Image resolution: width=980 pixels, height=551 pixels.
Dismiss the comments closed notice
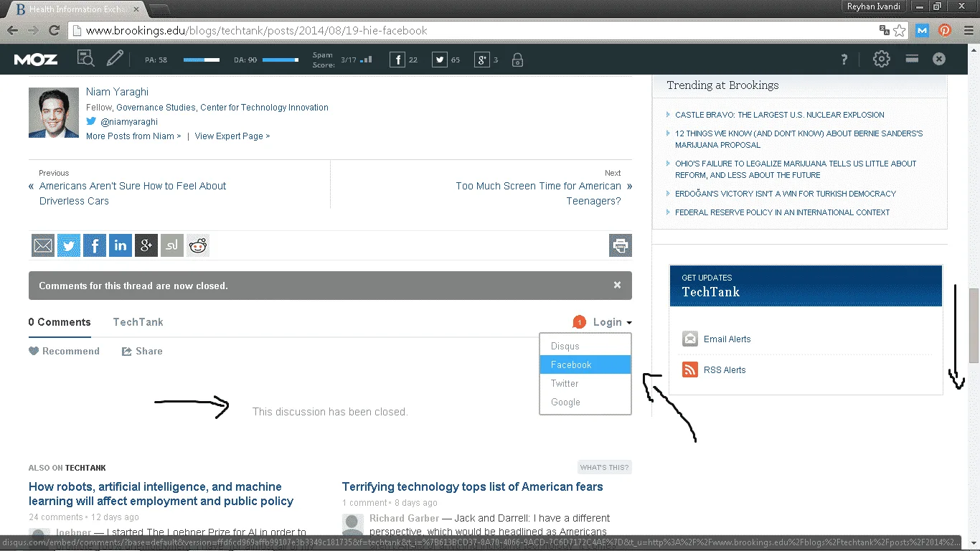tap(617, 285)
